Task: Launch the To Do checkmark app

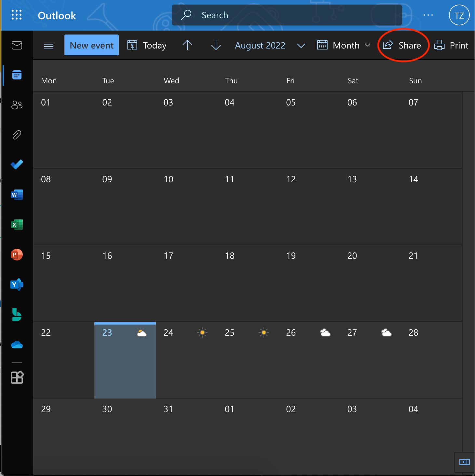Action: (x=17, y=164)
